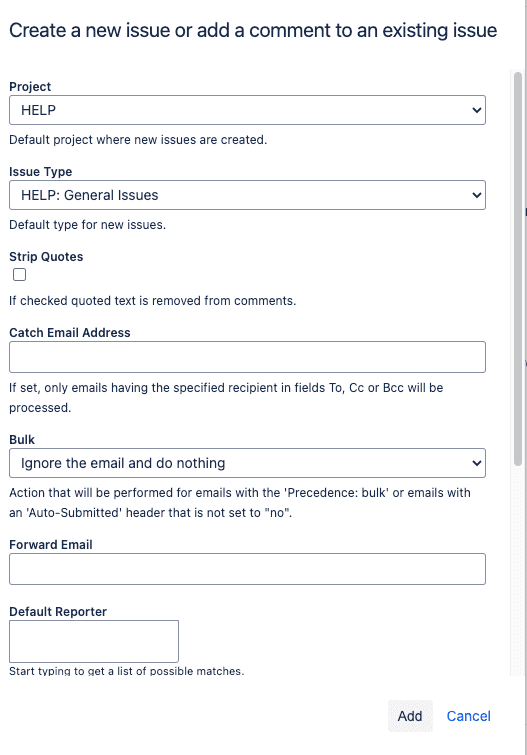Select the Default Reporter input box

coord(94,641)
